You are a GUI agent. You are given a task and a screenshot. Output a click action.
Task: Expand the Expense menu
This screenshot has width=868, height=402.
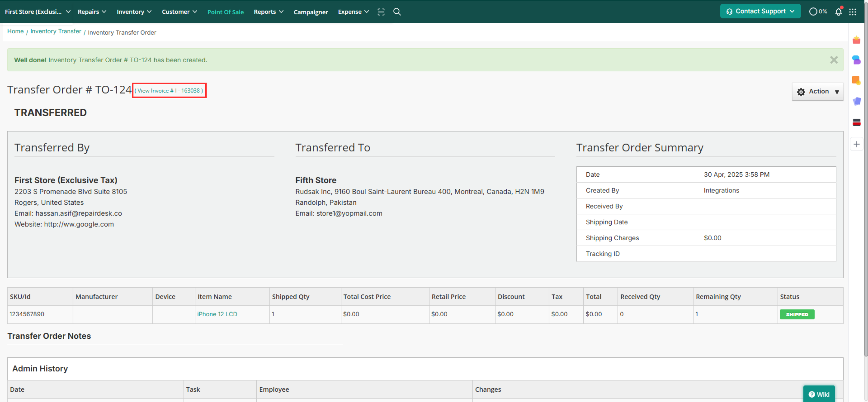point(353,12)
